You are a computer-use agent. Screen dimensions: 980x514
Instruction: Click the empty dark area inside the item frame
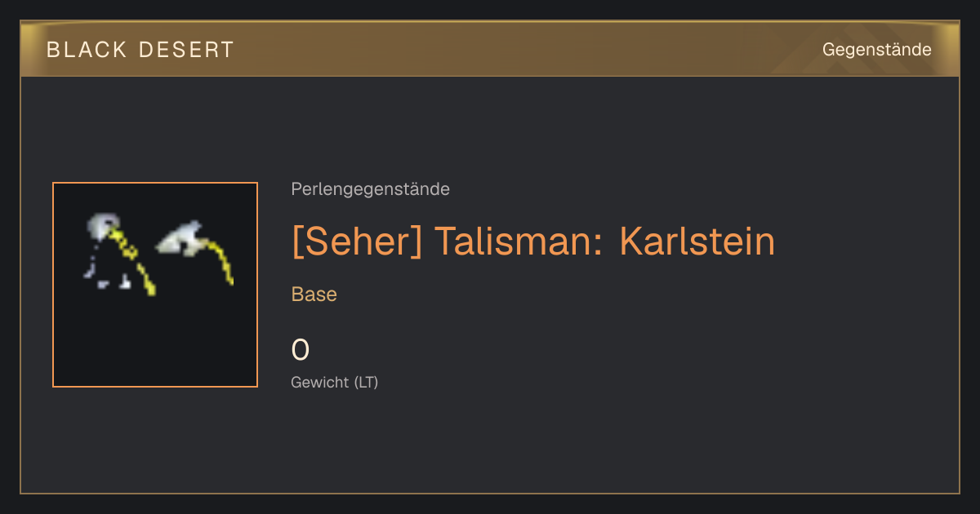[x=155, y=343]
